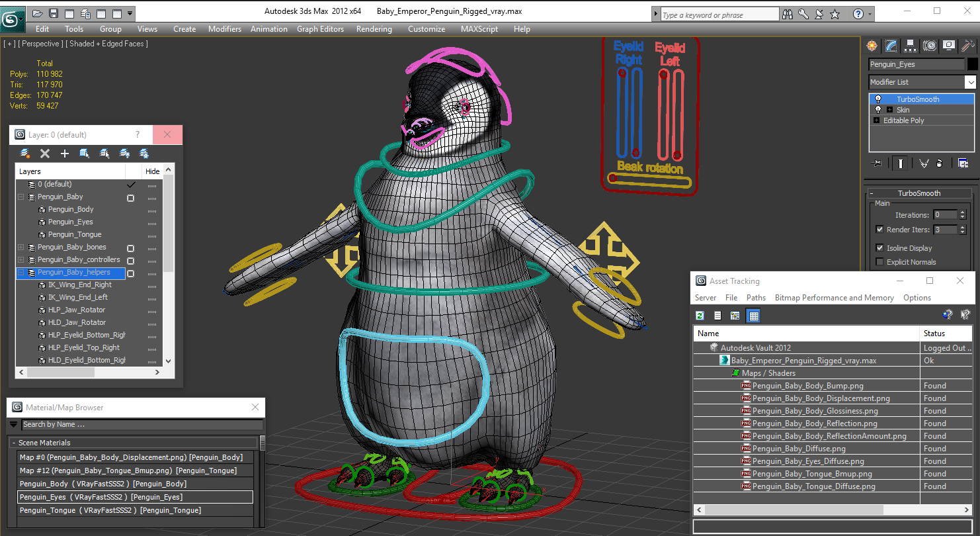Image resolution: width=980 pixels, height=536 pixels.
Task: Collapse the Penguin_Baby layer tree
Action: (x=21, y=197)
